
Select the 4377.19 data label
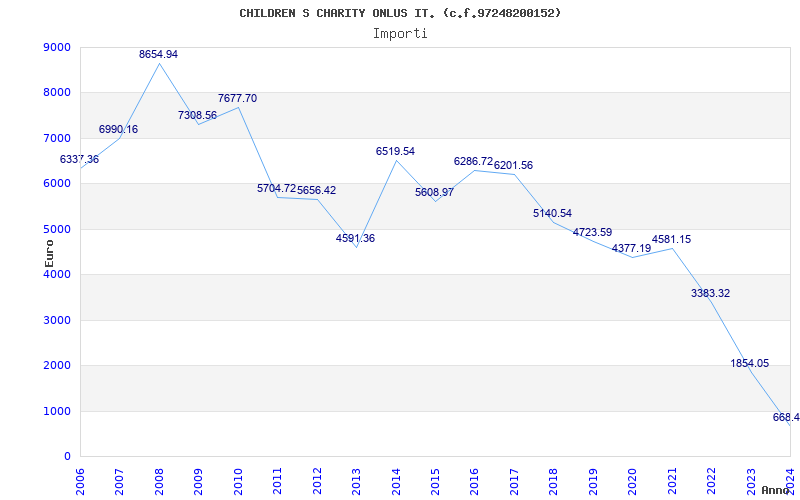(632, 248)
